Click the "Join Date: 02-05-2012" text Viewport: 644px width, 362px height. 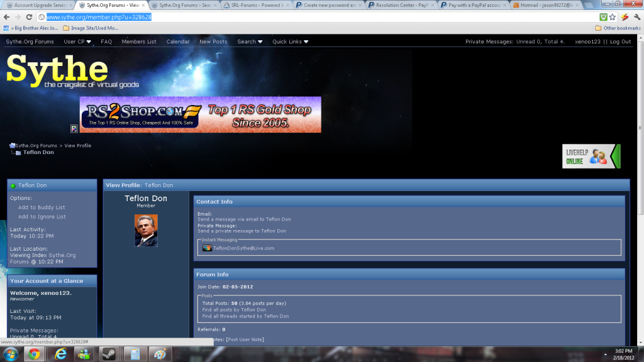(225, 287)
